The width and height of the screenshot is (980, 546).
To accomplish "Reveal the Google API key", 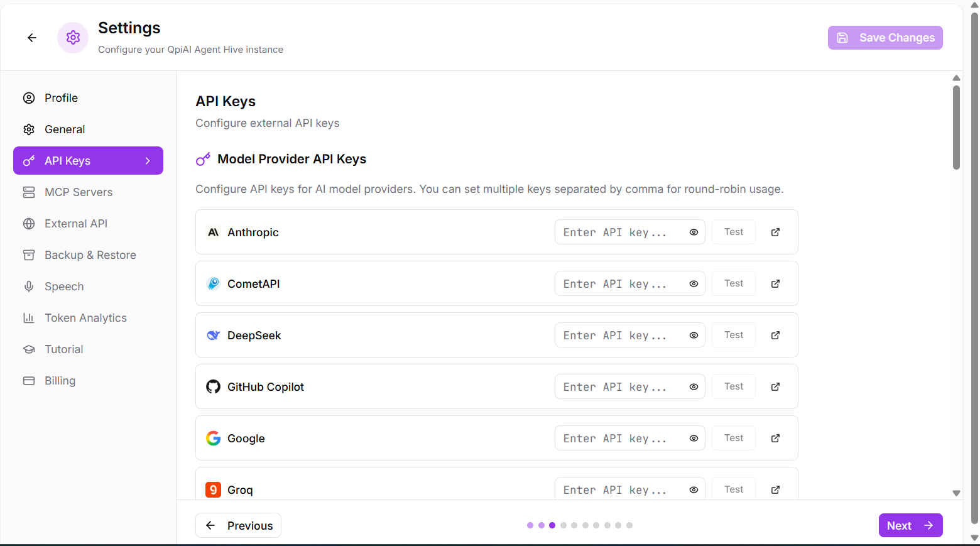I will tap(694, 438).
